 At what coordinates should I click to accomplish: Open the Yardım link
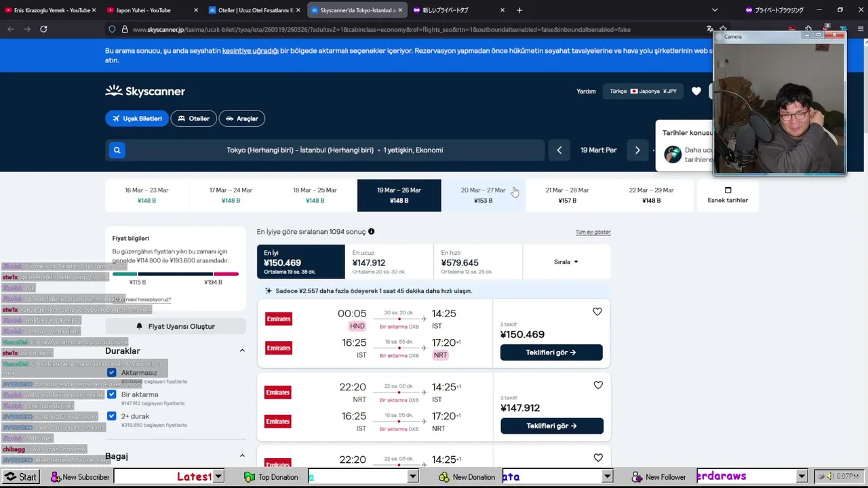click(586, 91)
